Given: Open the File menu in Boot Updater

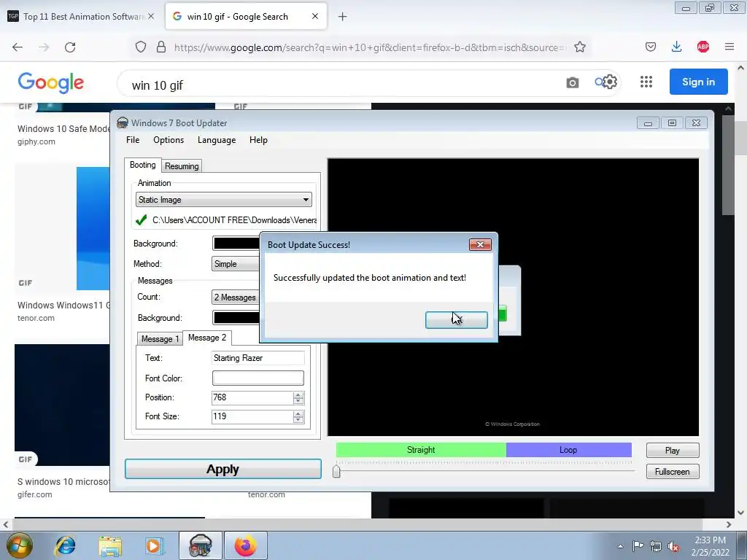Looking at the screenshot, I should coord(133,140).
